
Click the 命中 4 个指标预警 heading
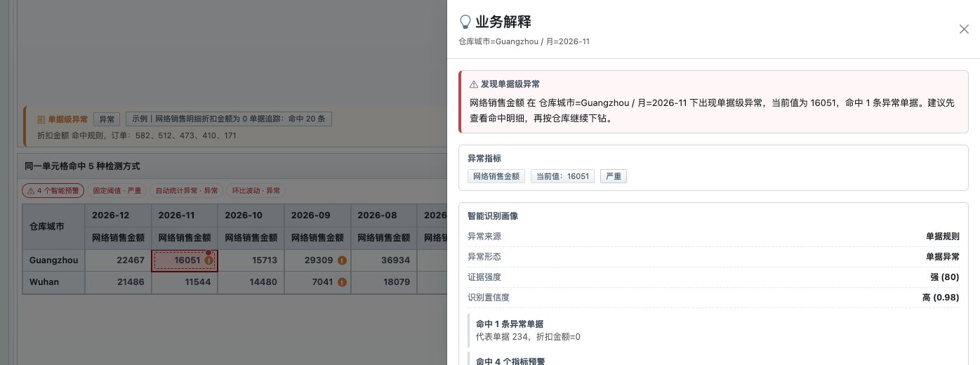(510, 361)
